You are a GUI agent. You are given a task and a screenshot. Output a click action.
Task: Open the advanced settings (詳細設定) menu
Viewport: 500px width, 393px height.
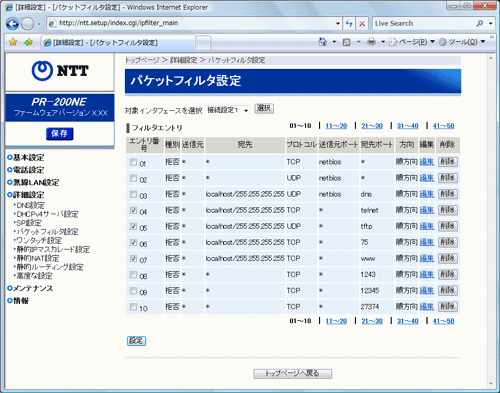coord(28,195)
